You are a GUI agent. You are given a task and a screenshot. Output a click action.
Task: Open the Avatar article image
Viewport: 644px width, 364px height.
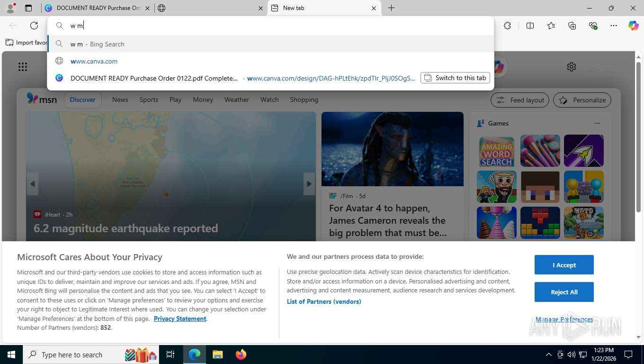point(393,149)
